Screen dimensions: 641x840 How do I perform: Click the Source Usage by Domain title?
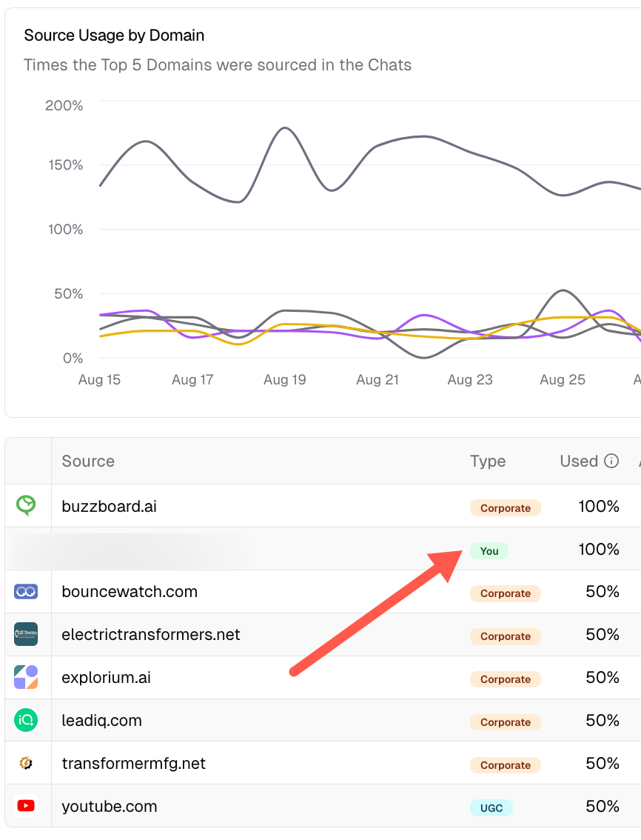114,36
